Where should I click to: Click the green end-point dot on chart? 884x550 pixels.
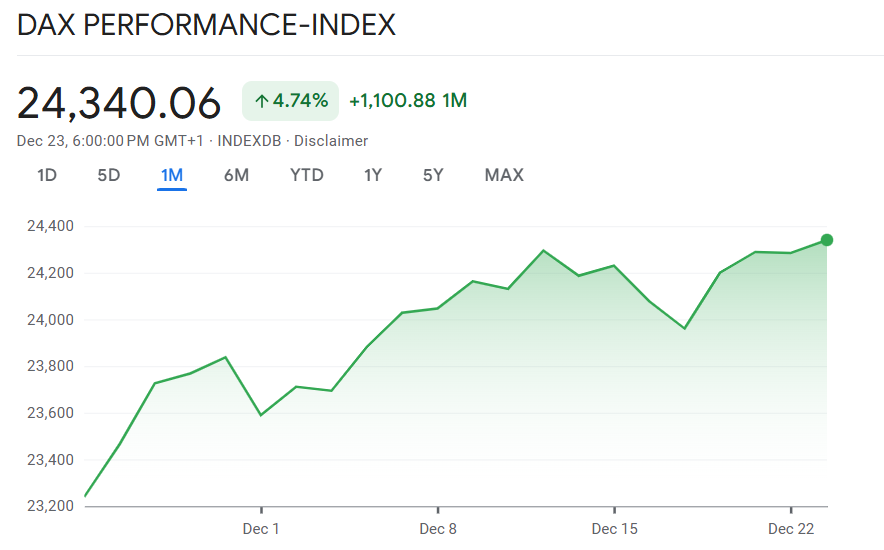click(x=827, y=239)
